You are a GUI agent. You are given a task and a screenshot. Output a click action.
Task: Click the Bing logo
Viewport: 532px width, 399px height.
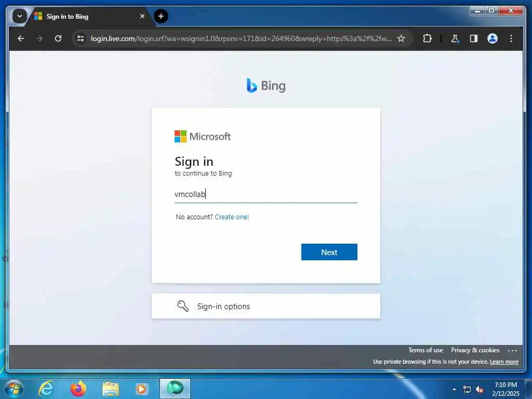[x=266, y=86]
